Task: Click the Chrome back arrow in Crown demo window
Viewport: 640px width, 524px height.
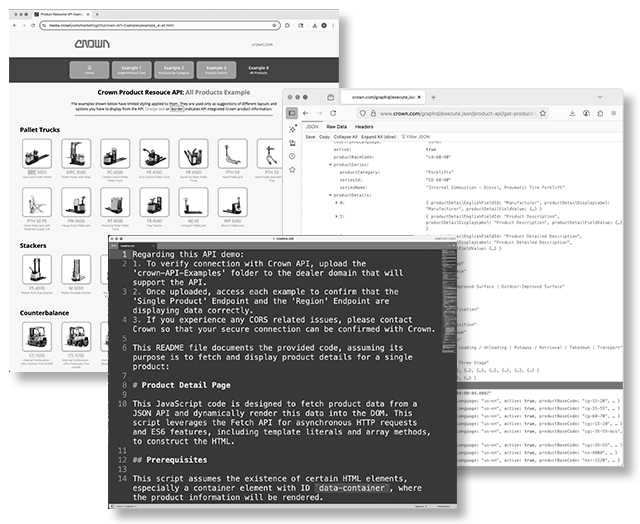Action: 15,25
